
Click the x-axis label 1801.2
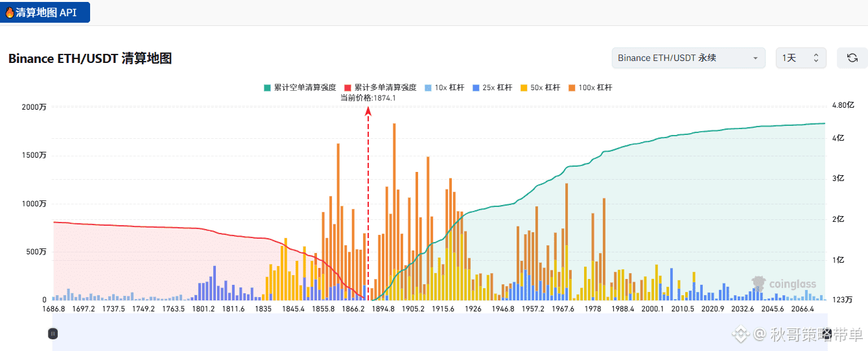coord(203,309)
